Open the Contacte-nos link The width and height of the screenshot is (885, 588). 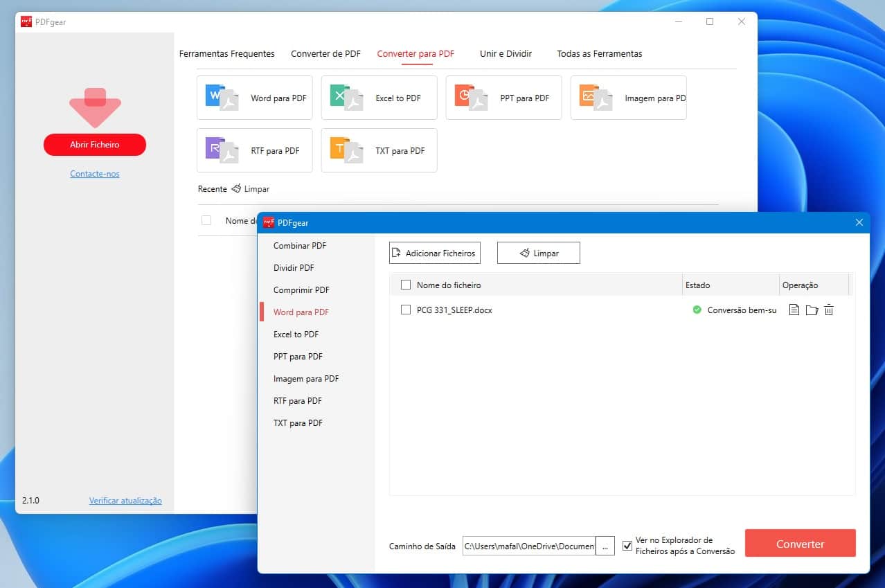tap(95, 174)
